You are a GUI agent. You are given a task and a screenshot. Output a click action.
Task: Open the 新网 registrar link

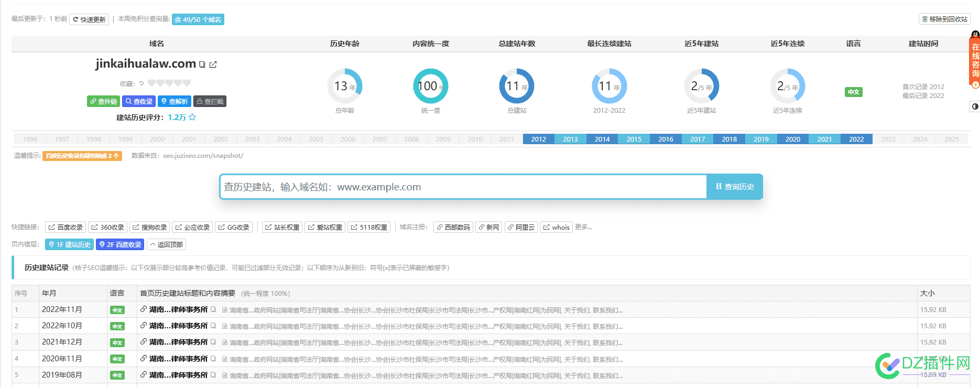(x=488, y=227)
